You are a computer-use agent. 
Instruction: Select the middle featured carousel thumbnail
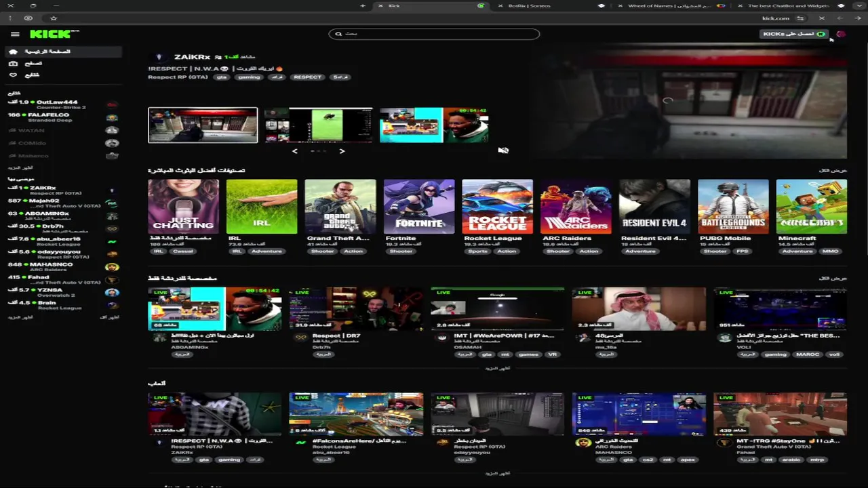[318, 125]
